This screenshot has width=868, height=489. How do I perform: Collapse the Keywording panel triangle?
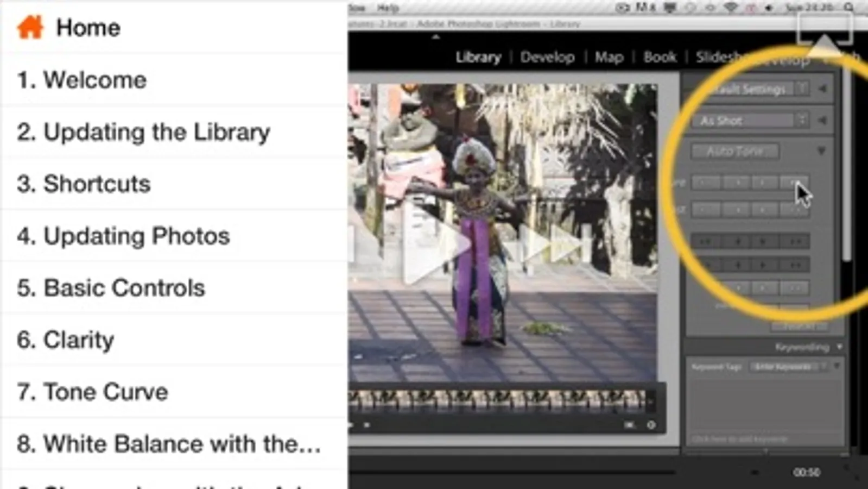point(839,347)
